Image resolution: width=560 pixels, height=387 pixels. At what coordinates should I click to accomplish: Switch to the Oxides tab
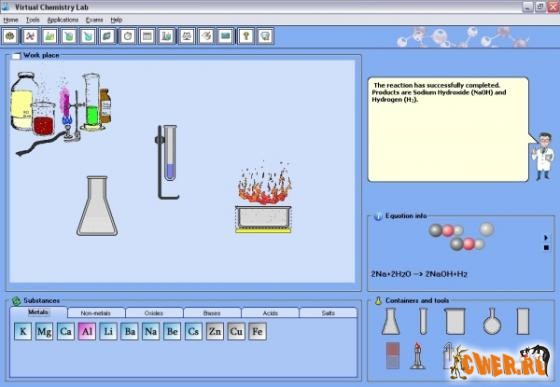(154, 313)
